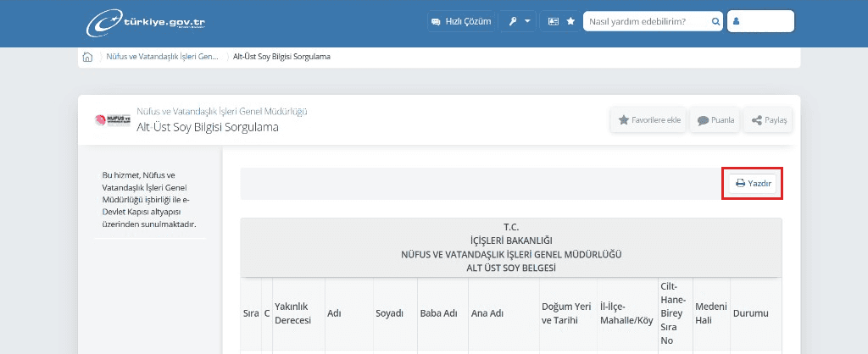Screen dimensions: 868x354
Task: Open Hızlı Çözüm quick help
Action: (x=461, y=21)
